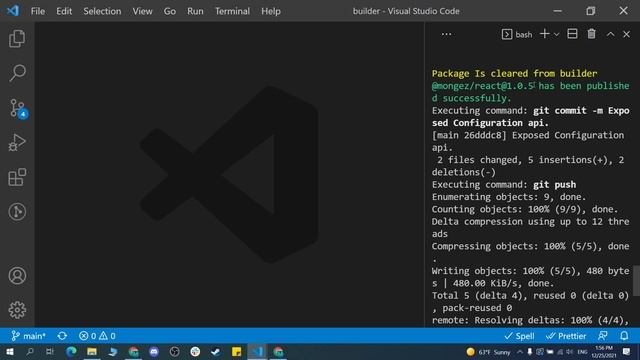
Task: Click the 'git push' command text
Action: 554,184
